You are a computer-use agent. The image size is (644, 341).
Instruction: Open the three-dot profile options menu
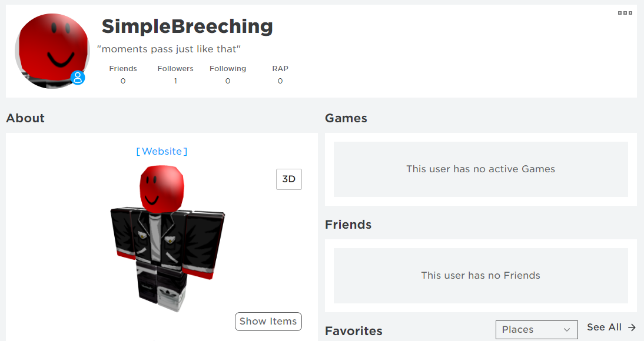click(625, 13)
